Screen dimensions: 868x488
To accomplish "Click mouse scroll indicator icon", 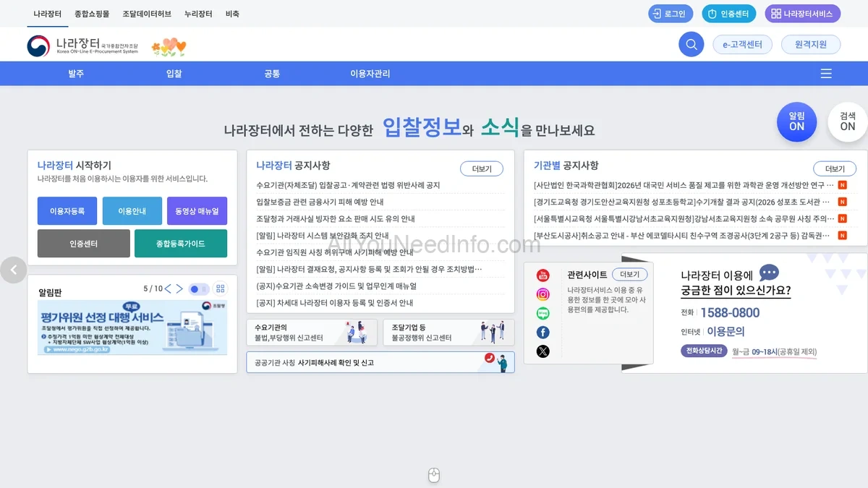I will (x=434, y=475).
